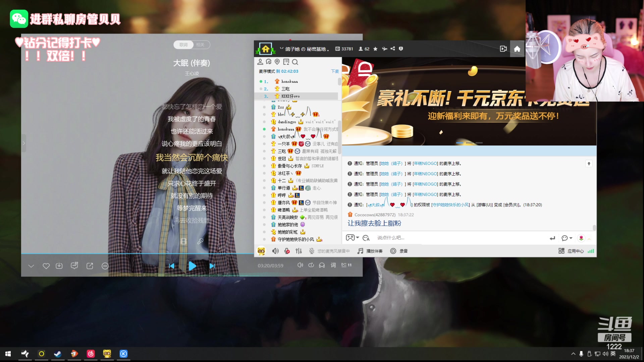644x362 pixels.
Task: Go to the YY home page icon
Action: tap(517, 49)
